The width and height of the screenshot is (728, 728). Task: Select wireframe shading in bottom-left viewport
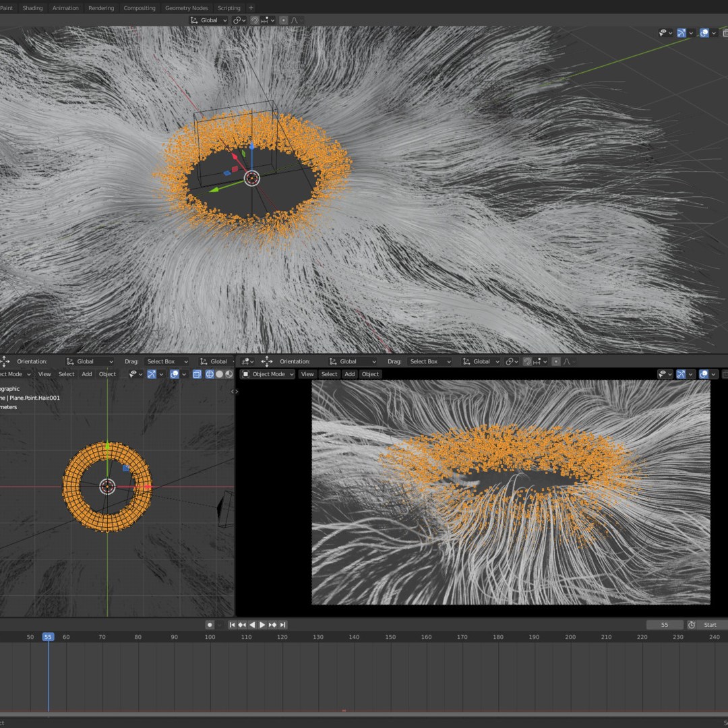click(x=210, y=374)
